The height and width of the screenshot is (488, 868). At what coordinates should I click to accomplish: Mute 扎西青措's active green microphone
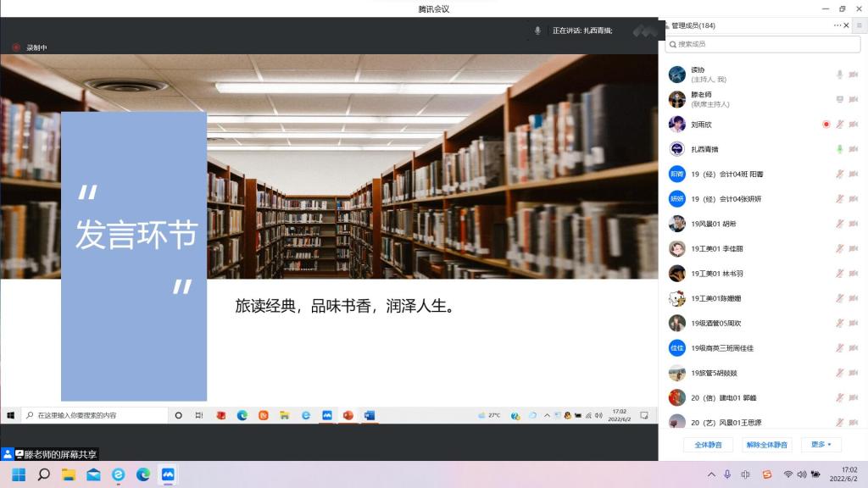click(x=840, y=149)
